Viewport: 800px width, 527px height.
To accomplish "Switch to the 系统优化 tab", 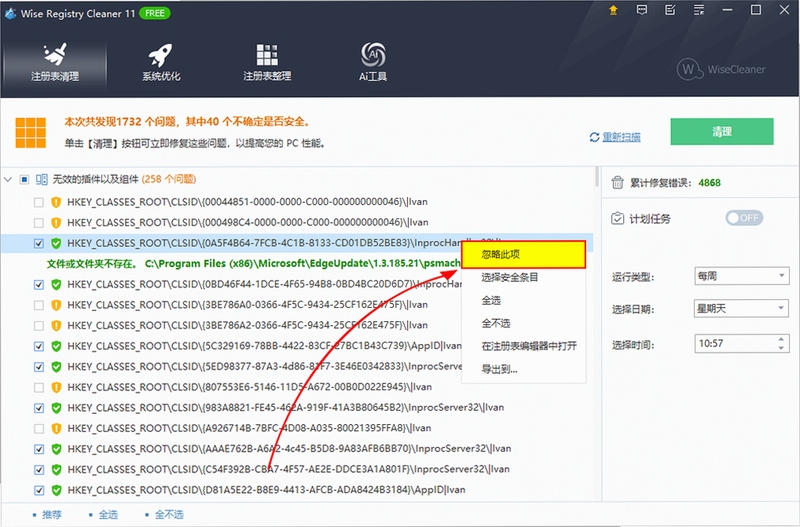I will pyautogui.click(x=161, y=63).
